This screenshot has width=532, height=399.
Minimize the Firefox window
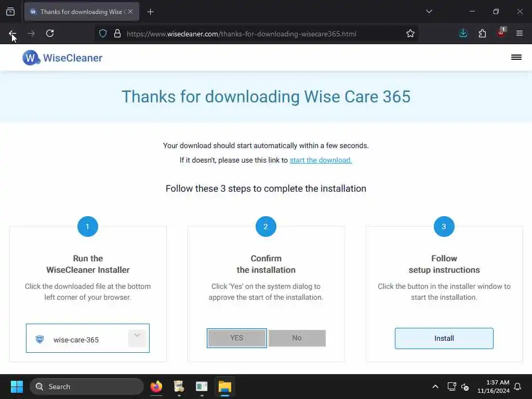coord(472,11)
